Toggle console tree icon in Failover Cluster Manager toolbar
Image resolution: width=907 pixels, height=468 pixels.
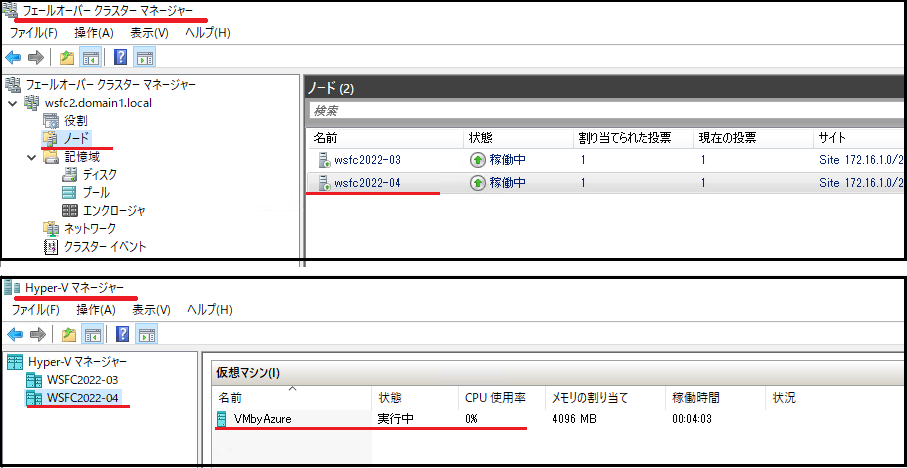(91, 57)
